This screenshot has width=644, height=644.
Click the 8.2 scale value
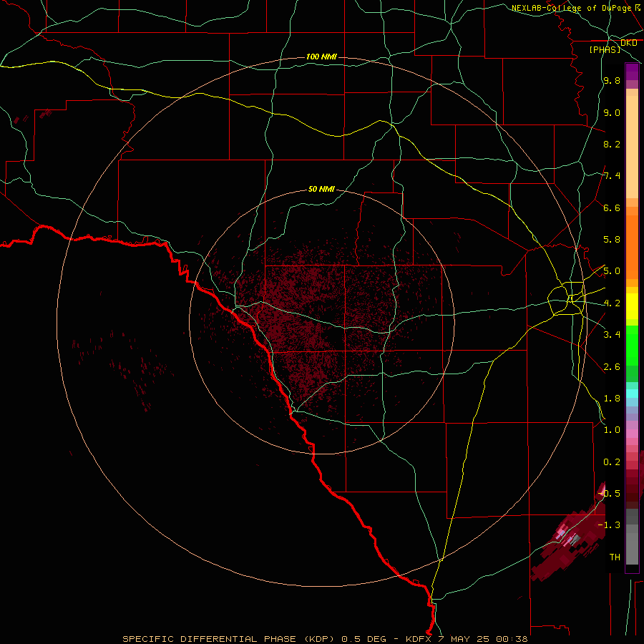(612, 144)
